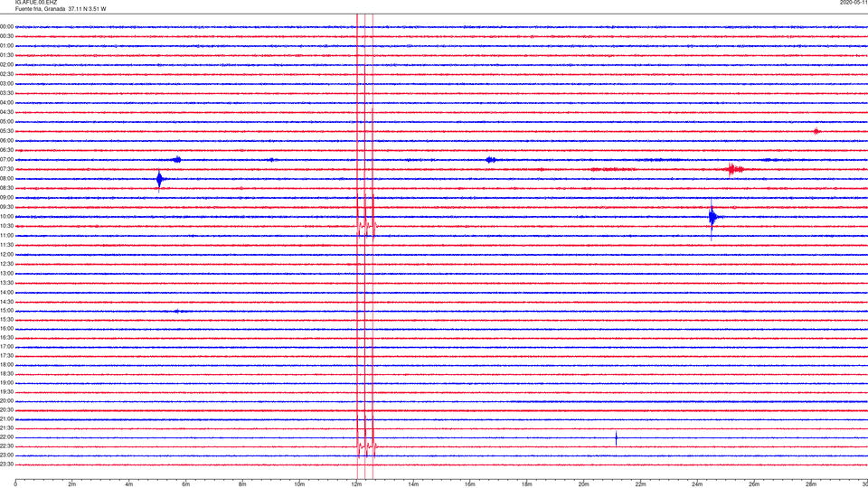This screenshot has height=488, width=868.
Task: Select the 02:30 trace time label
Action: 7,74
